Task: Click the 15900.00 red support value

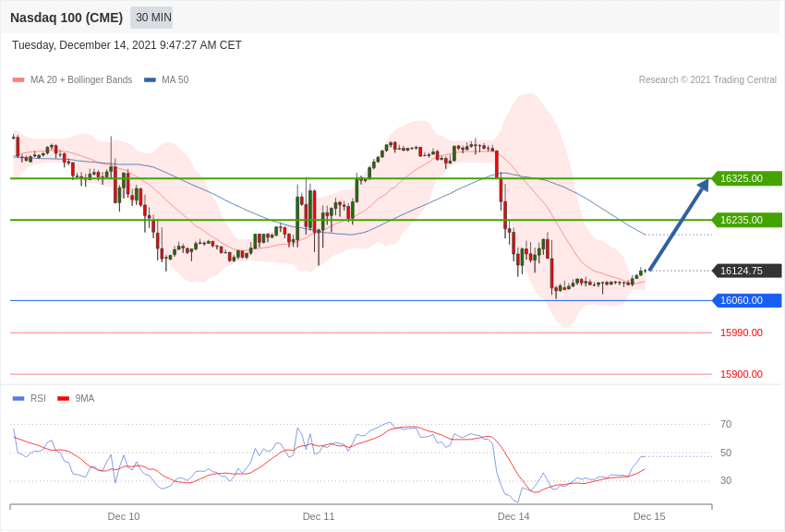Action: 742,374
